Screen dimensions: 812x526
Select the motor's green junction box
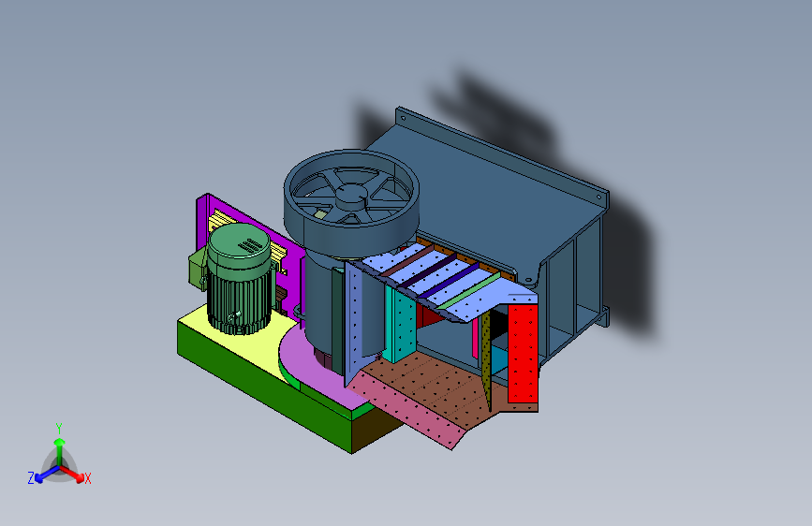point(197,270)
